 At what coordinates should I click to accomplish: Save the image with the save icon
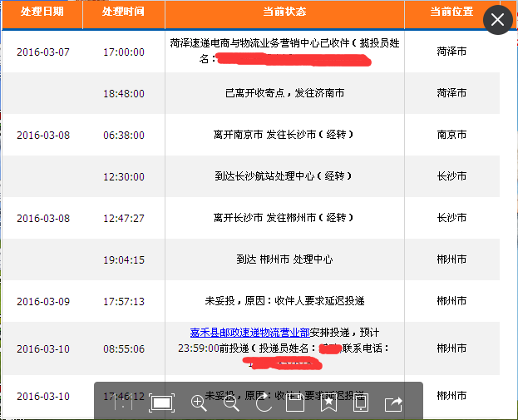[x=295, y=403]
